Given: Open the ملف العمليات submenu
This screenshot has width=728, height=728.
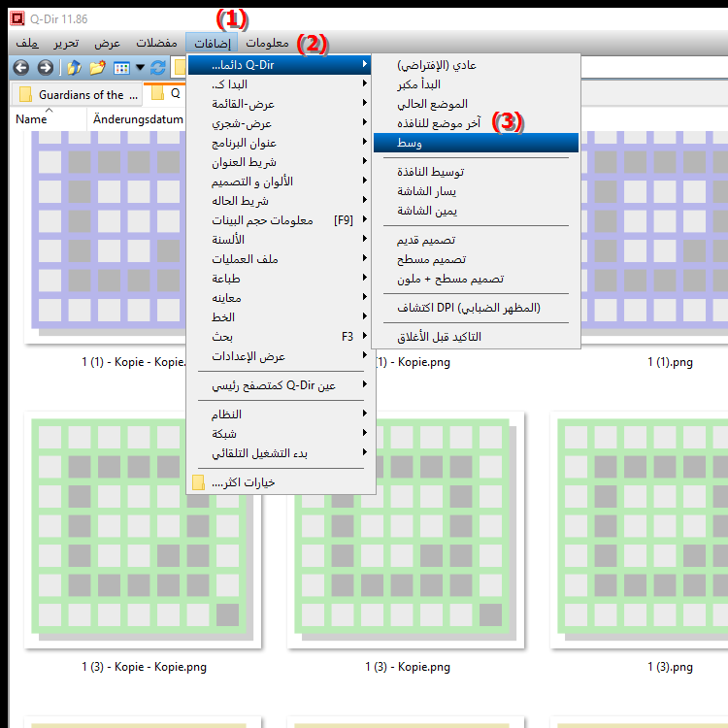Looking at the screenshot, I should [280, 259].
